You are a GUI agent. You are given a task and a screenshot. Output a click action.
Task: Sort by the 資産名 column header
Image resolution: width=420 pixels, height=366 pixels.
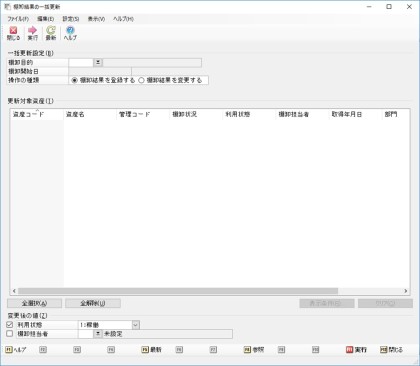pyautogui.click(x=90, y=114)
